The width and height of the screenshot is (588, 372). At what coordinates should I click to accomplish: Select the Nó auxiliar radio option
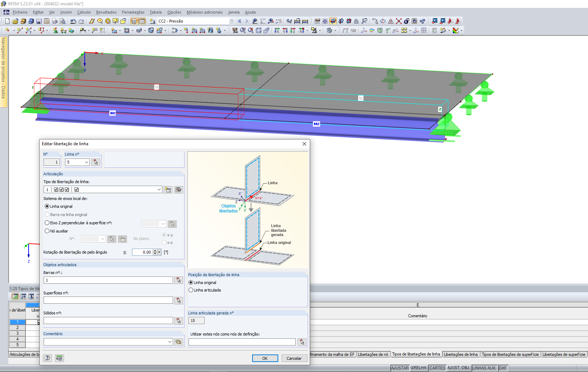[47, 231]
